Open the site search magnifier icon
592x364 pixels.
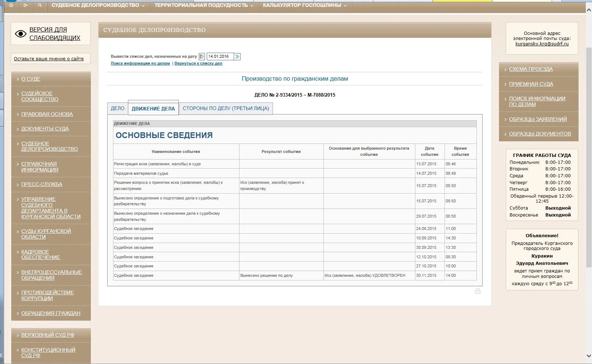pos(40,5)
